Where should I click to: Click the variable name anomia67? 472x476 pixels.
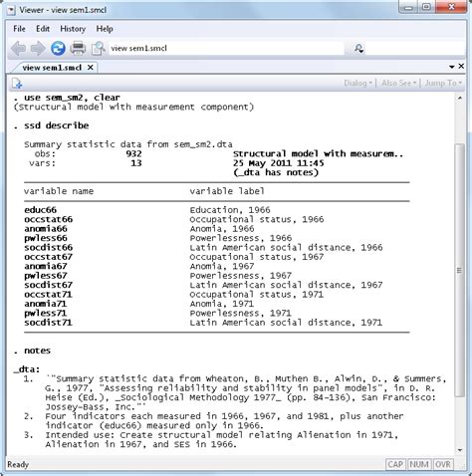coord(46,266)
